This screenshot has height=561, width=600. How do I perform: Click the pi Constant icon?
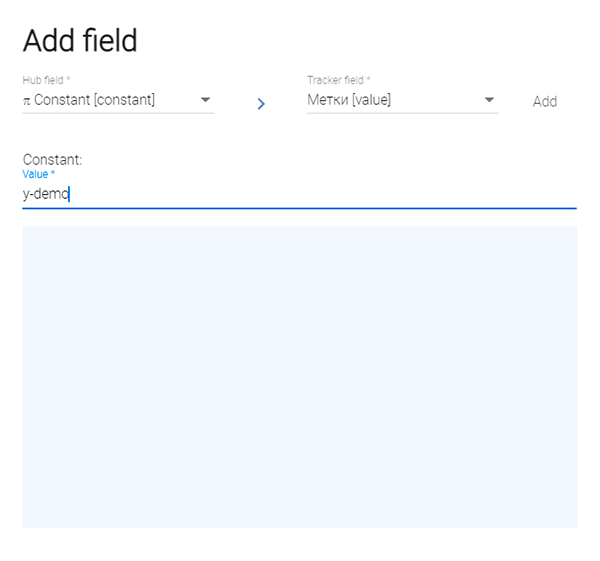pos(27,100)
